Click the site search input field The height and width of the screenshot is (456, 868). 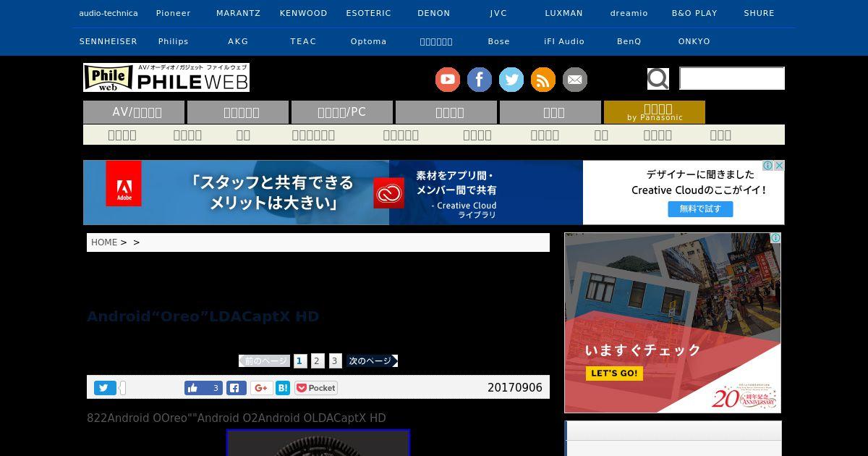[732, 78]
